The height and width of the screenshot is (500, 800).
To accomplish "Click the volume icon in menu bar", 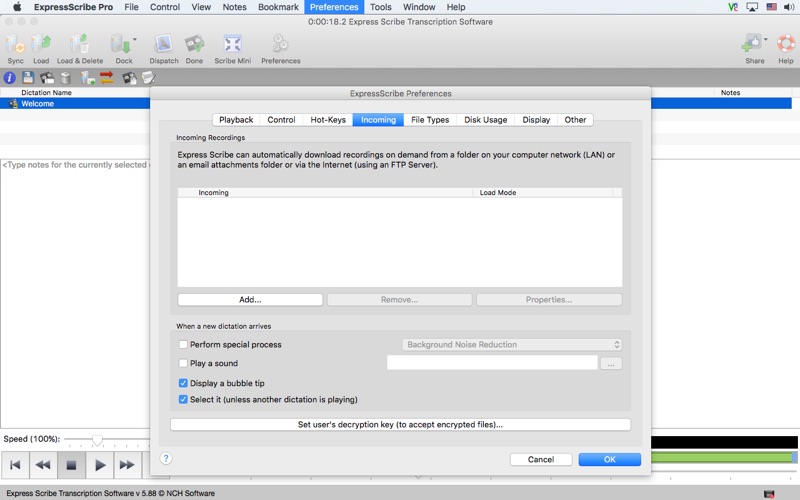I will coord(789,7).
